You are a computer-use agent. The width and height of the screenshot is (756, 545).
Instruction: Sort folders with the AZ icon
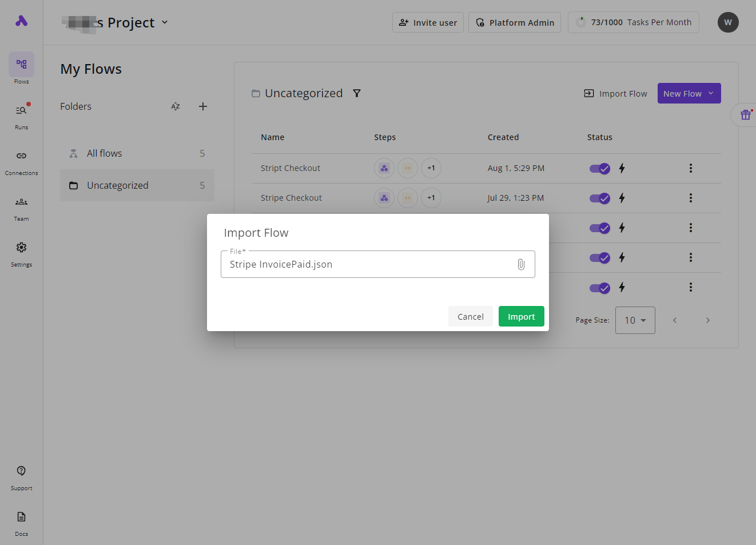click(x=176, y=106)
